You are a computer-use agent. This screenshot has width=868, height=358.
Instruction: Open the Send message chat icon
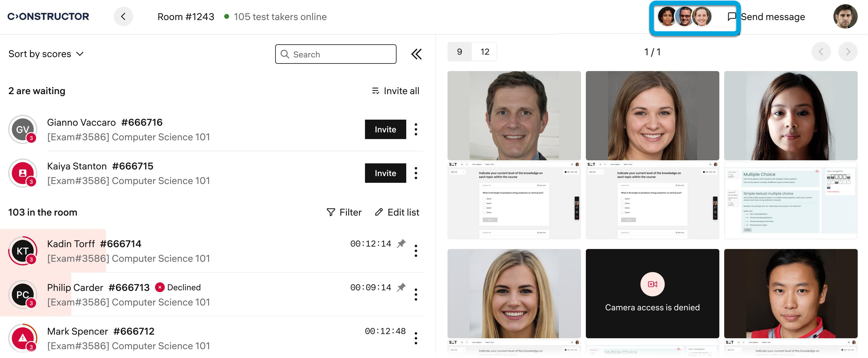(731, 16)
